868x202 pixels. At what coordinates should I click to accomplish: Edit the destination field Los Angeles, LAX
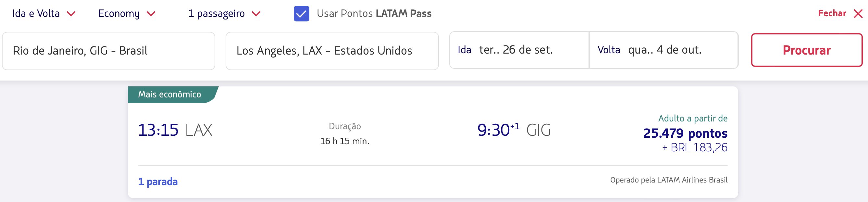click(332, 51)
